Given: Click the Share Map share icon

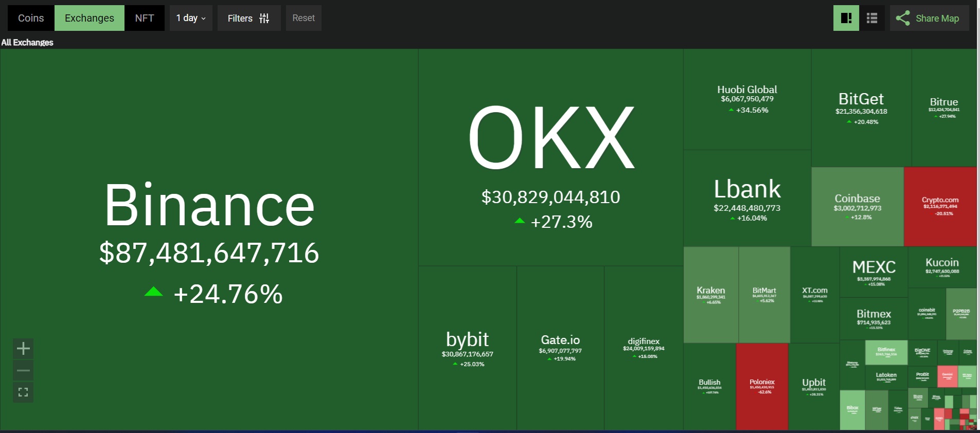Looking at the screenshot, I should click(903, 18).
